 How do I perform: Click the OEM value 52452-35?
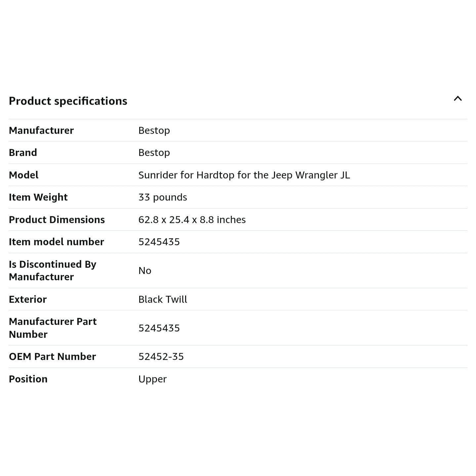pyautogui.click(x=161, y=357)
